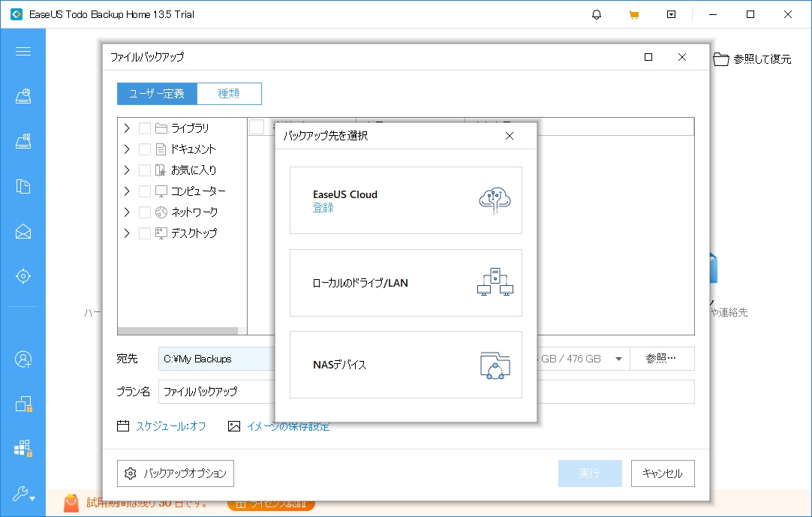This screenshot has height=517, width=812.
Task: Switch to the 種類 tab
Action: pyautogui.click(x=229, y=94)
